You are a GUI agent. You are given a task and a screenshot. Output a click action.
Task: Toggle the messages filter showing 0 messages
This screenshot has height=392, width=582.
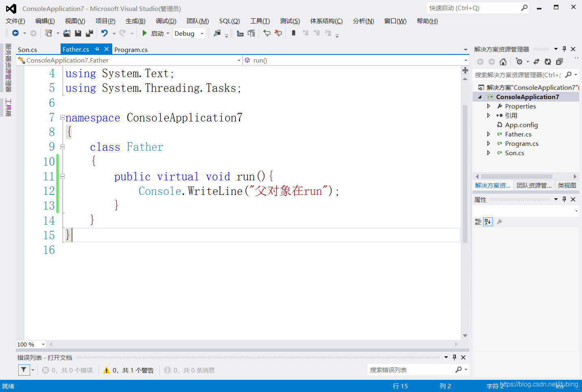[190, 370]
